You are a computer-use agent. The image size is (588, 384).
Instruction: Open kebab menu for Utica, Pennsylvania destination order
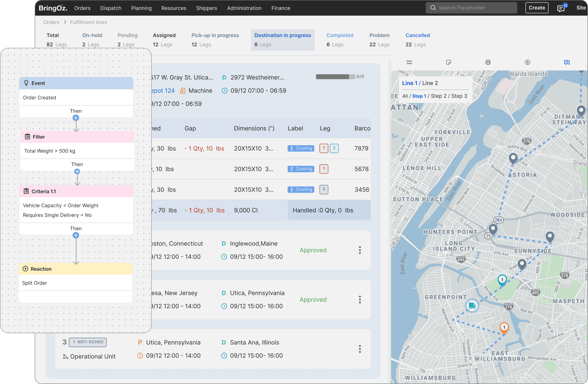(x=360, y=300)
